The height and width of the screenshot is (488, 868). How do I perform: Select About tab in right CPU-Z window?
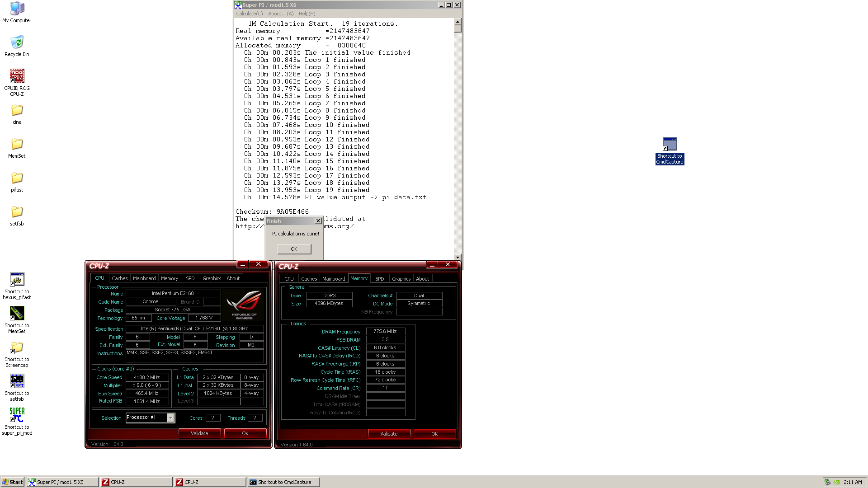[x=423, y=279]
